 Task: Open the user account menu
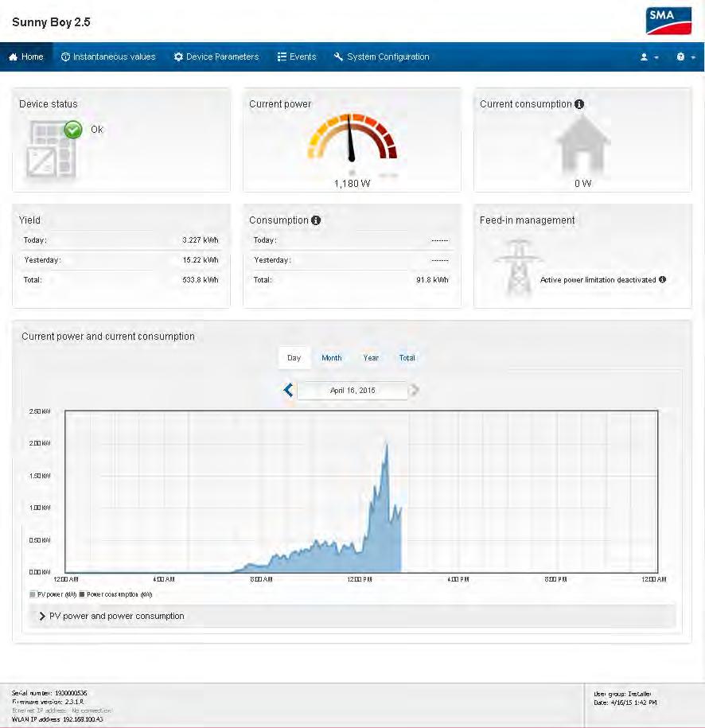pyautogui.click(x=649, y=57)
